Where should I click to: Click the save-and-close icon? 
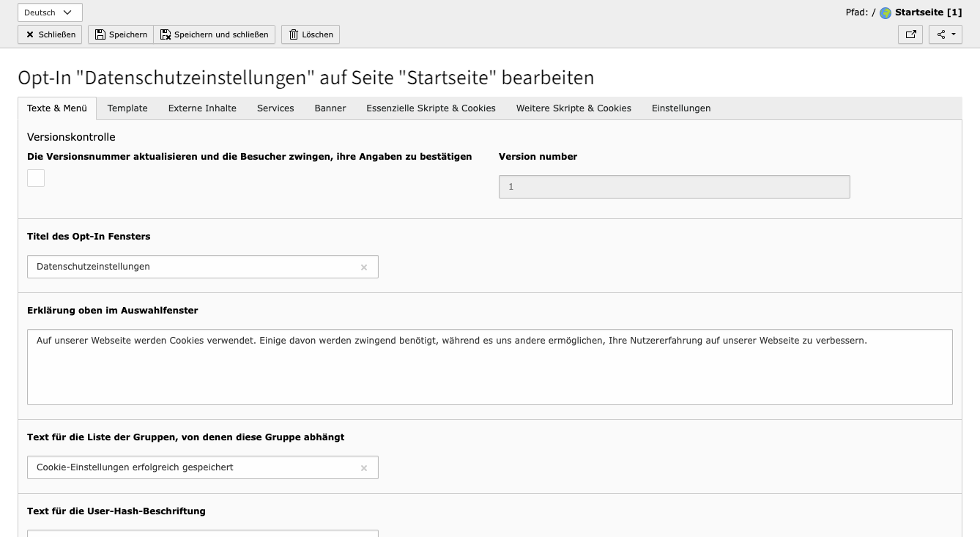point(165,34)
